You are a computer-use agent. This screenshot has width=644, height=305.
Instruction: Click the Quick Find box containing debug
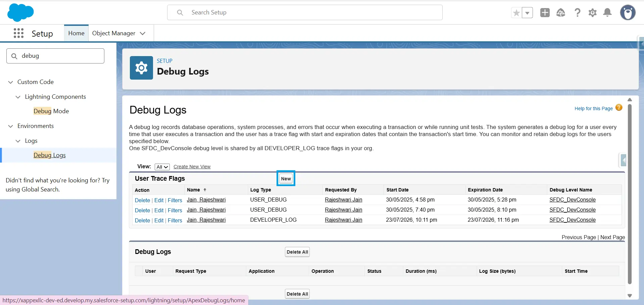pos(55,56)
